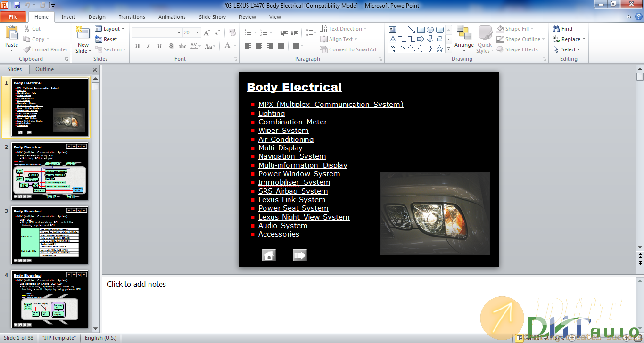
Task: Open the Audio System hyperlink
Action: (283, 226)
